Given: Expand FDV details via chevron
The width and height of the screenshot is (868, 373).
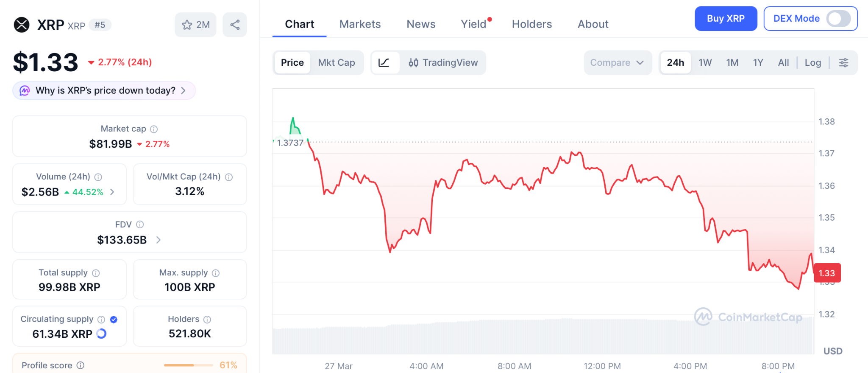Looking at the screenshot, I should click(158, 240).
